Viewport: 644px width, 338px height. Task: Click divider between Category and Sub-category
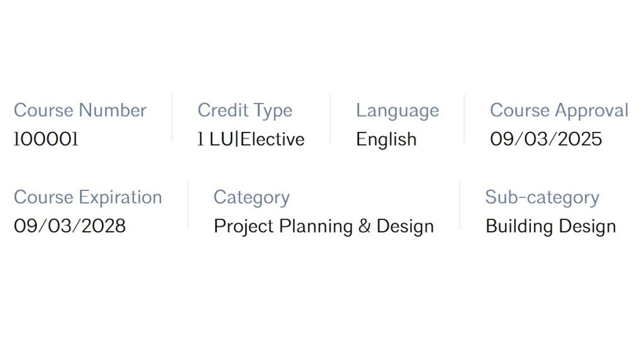pos(460,205)
